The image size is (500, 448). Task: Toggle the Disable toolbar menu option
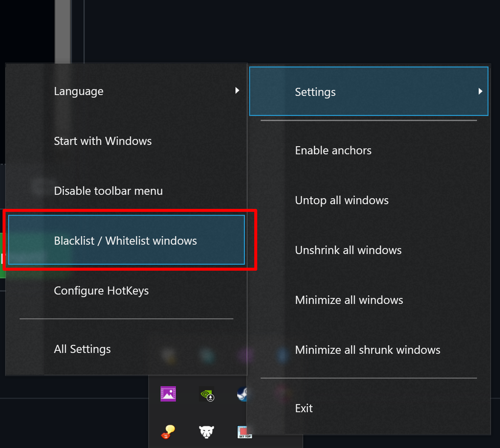[108, 191]
